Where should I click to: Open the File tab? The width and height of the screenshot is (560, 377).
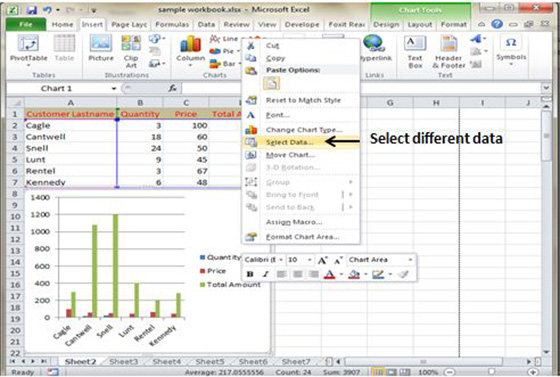(26, 24)
